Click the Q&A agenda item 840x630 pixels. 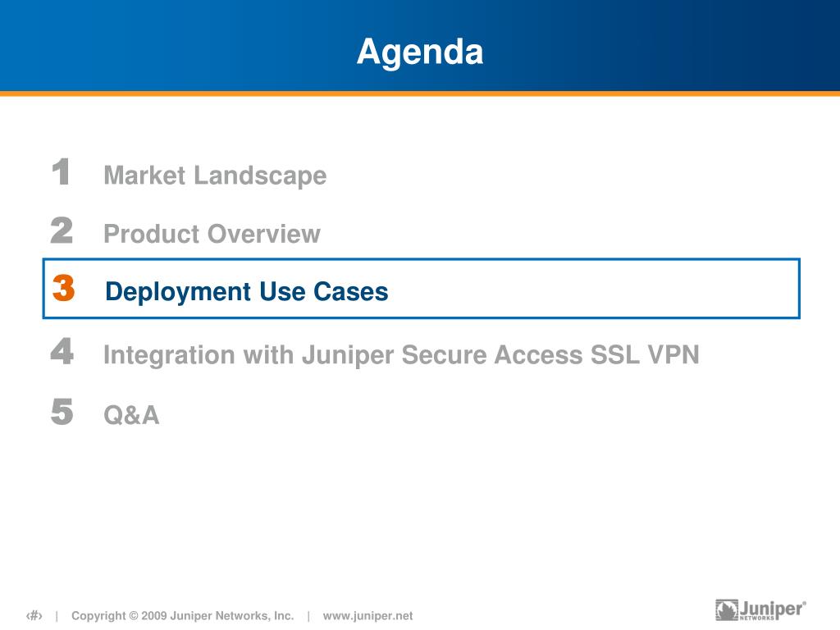tap(131, 415)
